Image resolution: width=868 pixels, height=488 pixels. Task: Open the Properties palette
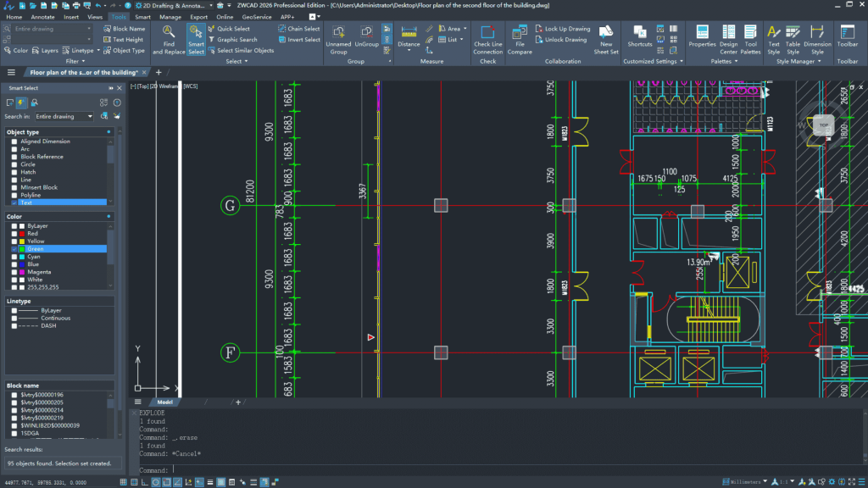point(702,36)
